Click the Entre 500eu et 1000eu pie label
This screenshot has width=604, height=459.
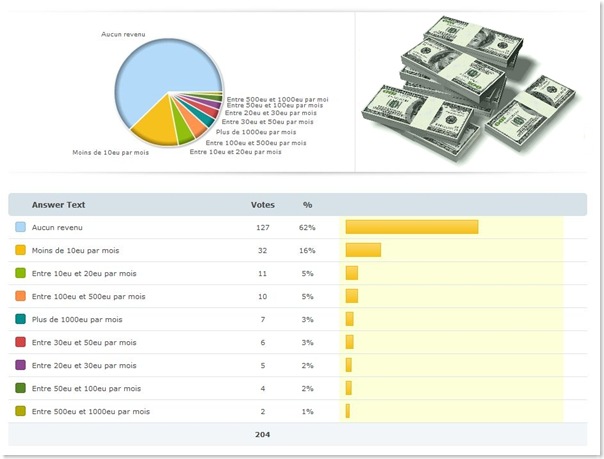click(277, 99)
